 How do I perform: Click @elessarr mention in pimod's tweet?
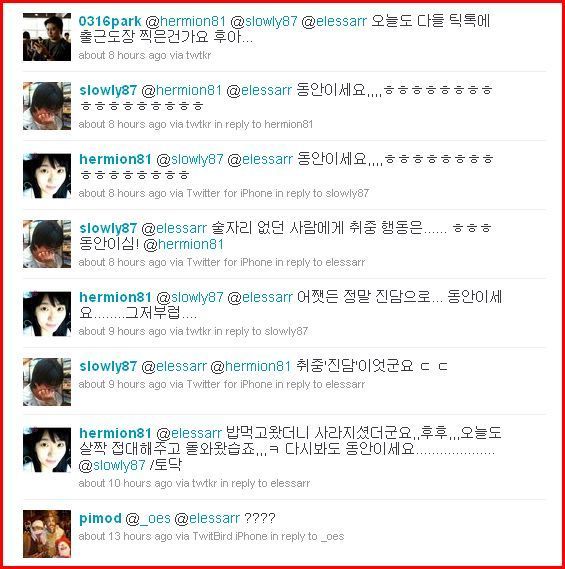tap(207, 518)
